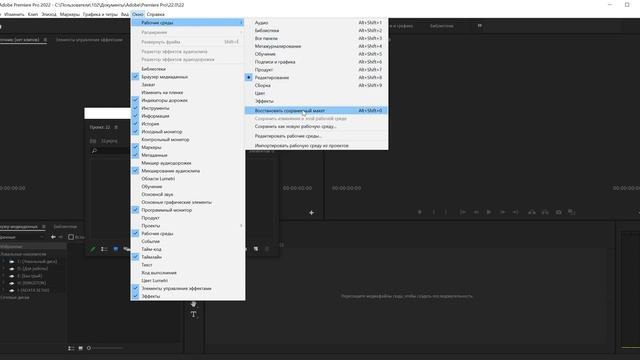The width and height of the screenshot is (640, 360).
Task: Click the icon view button below Media Browser
Action: click(80, 348)
